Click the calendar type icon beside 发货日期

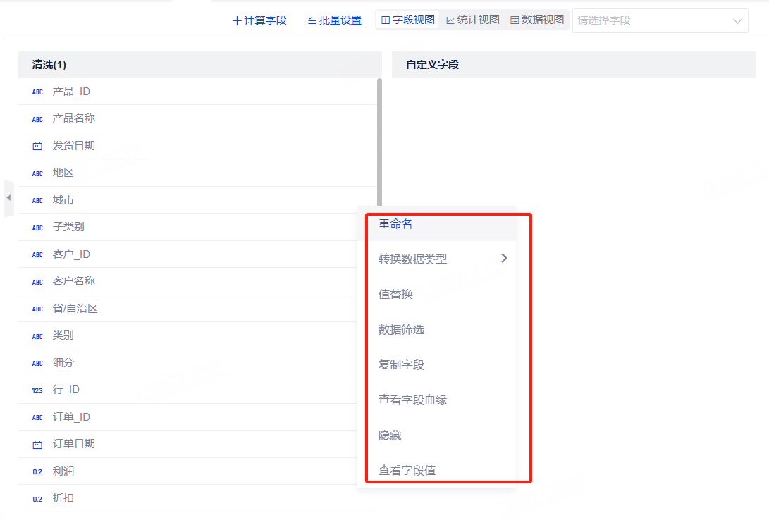point(37,146)
